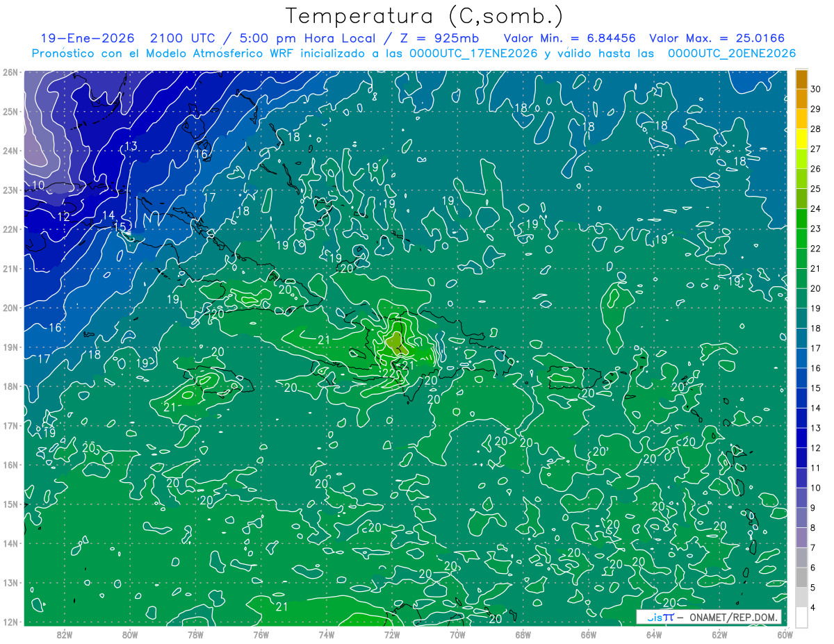Click the '68W' longitude label
The image size is (834, 644).
(x=523, y=634)
